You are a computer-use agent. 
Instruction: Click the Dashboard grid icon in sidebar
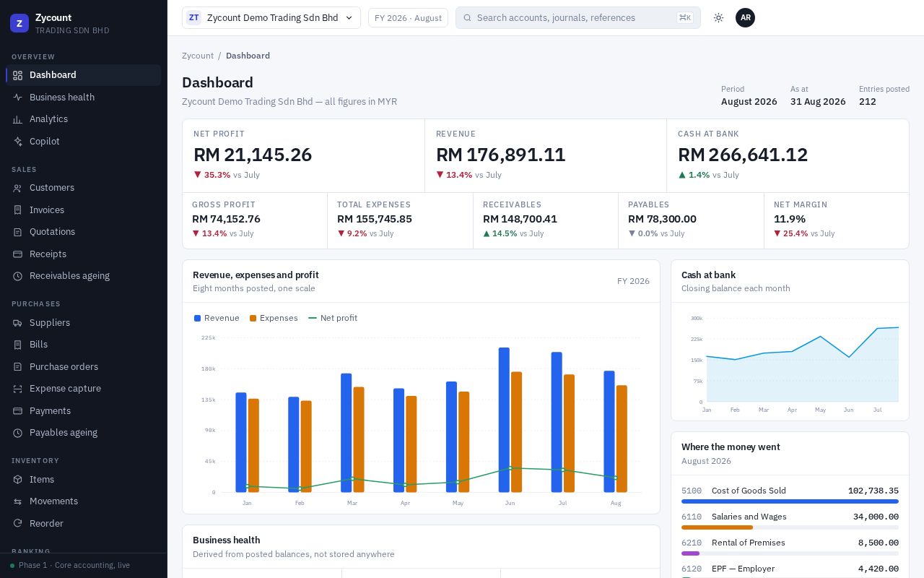click(x=18, y=75)
